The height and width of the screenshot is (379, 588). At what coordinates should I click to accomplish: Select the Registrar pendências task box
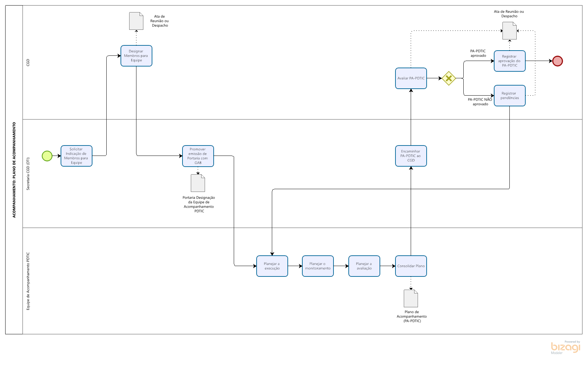point(510,96)
